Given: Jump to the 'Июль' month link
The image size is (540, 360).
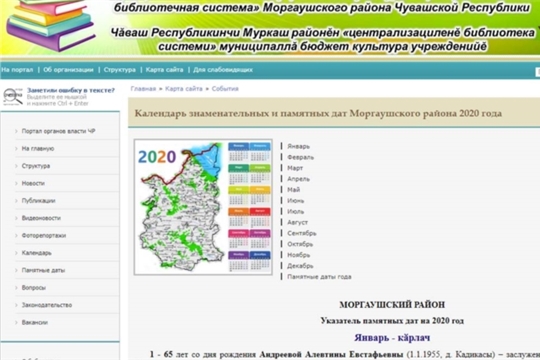Looking at the screenshot, I should [295, 212].
